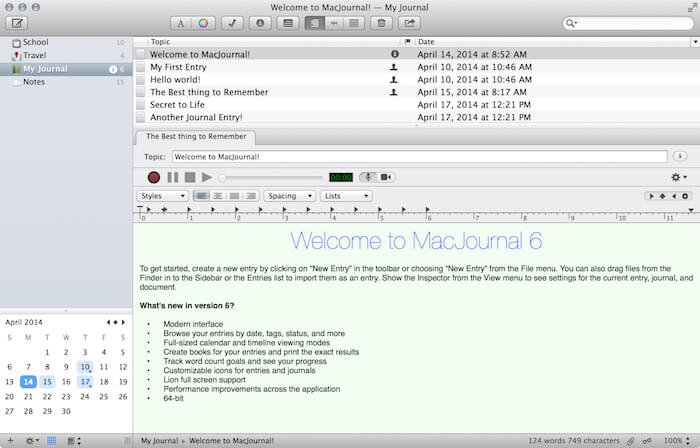Click the audio playback position slider
Screen dimensions: 700x448
tap(271, 178)
